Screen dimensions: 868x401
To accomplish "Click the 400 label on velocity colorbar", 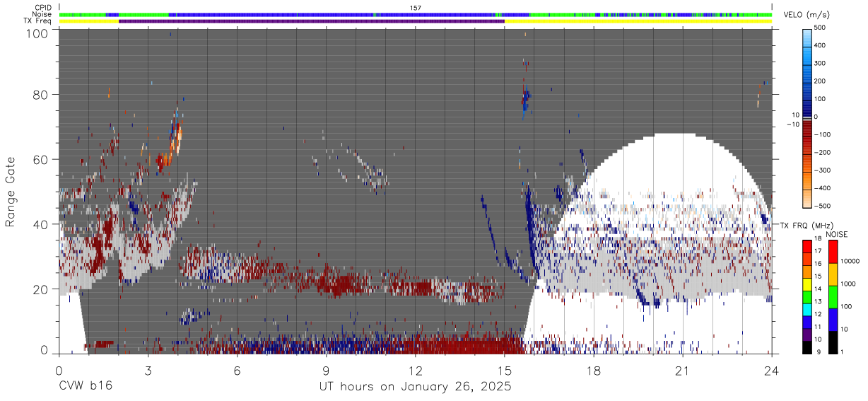I will click(821, 45).
